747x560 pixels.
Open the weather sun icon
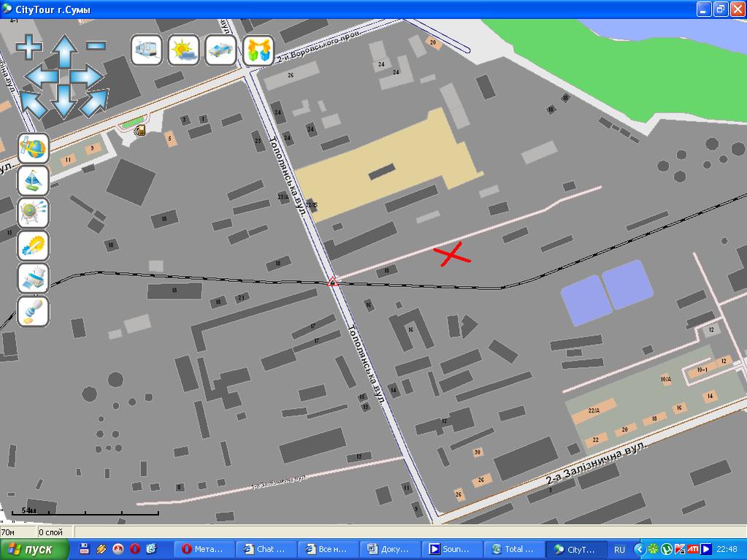coord(183,50)
